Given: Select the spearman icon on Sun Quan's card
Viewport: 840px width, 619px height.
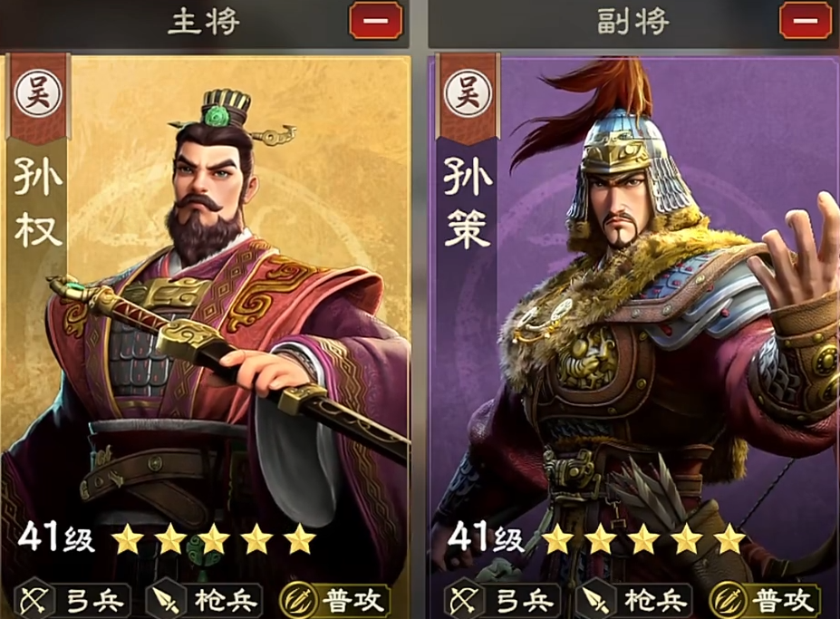Looking at the screenshot, I should tap(165, 601).
